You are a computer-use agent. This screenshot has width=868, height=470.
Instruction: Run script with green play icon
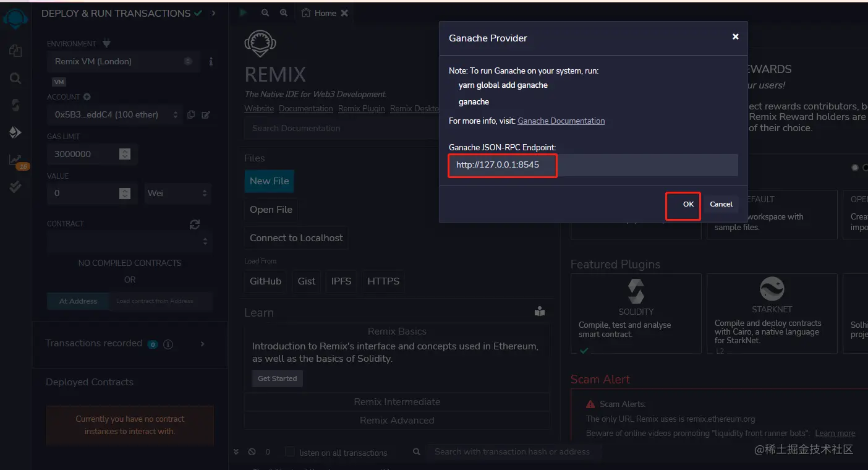tap(243, 12)
